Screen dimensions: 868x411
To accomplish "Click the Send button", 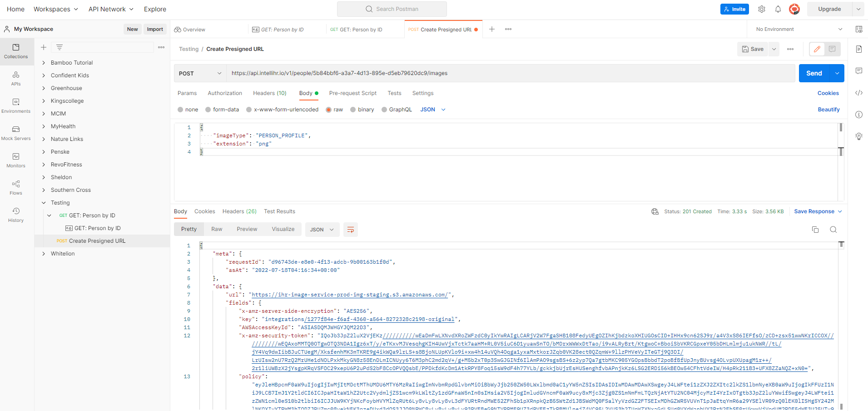I will [x=814, y=73].
